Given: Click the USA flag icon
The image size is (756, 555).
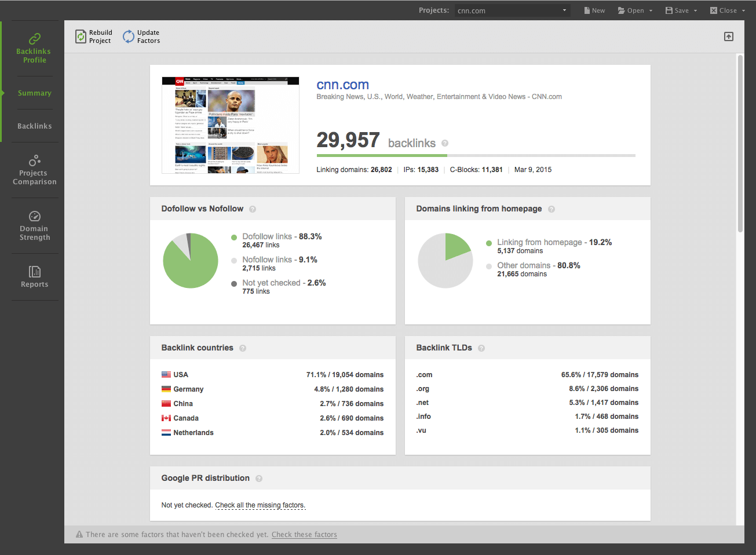Looking at the screenshot, I should click(x=166, y=375).
